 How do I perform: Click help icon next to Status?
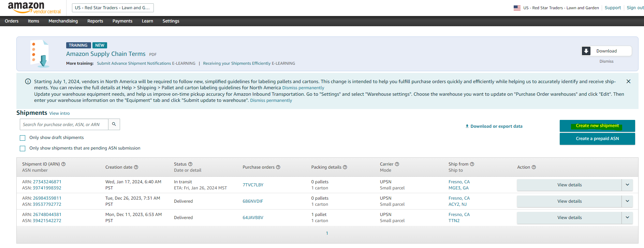tap(190, 164)
